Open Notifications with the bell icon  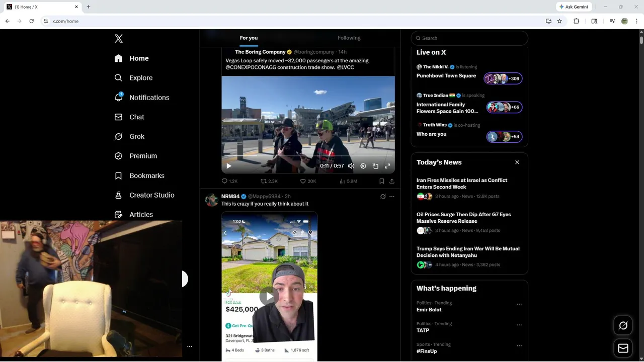pos(142,98)
